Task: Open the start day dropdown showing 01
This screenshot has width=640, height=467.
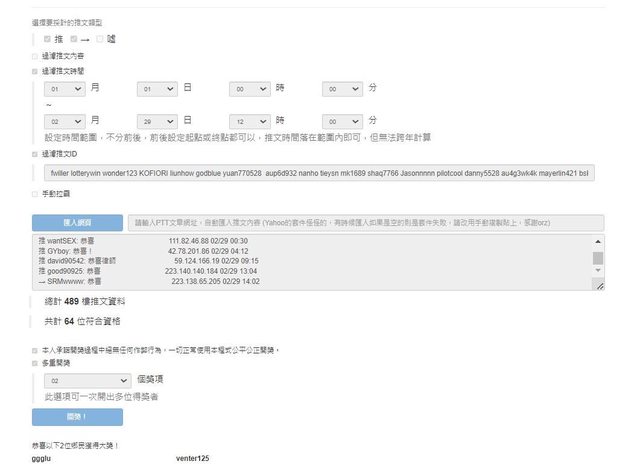Action: pos(157,89)
